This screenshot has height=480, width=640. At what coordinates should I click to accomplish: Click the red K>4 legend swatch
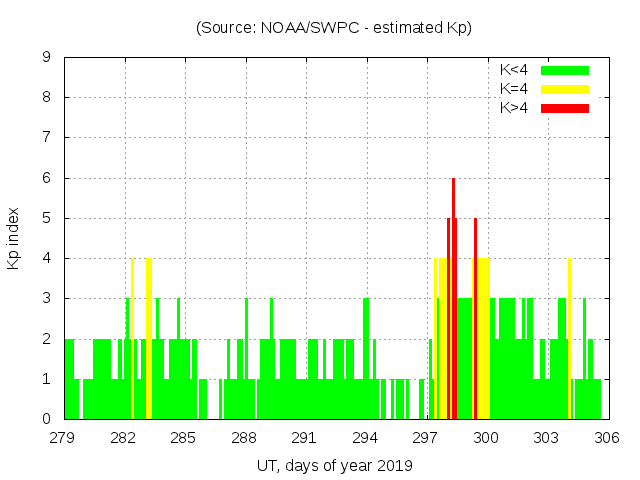click(565, 108)
